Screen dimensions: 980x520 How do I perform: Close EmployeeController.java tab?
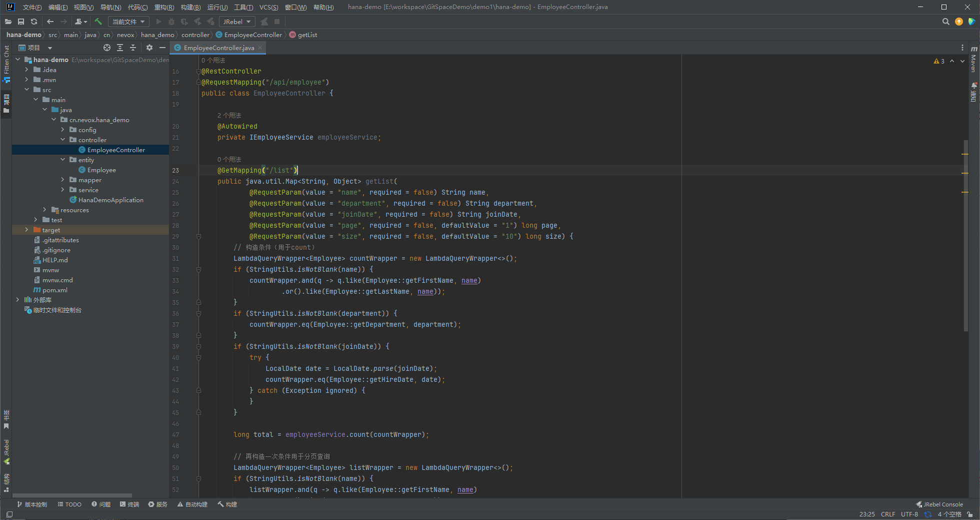[x=260, y=48]
